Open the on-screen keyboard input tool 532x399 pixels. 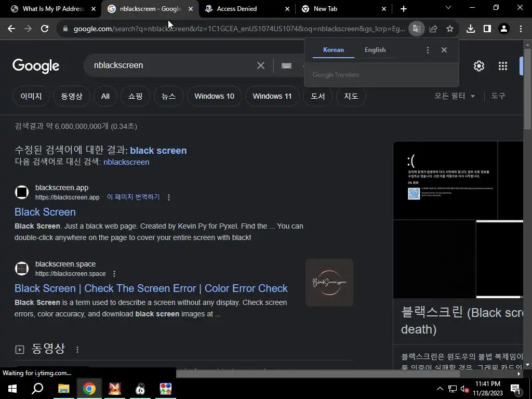286,65
